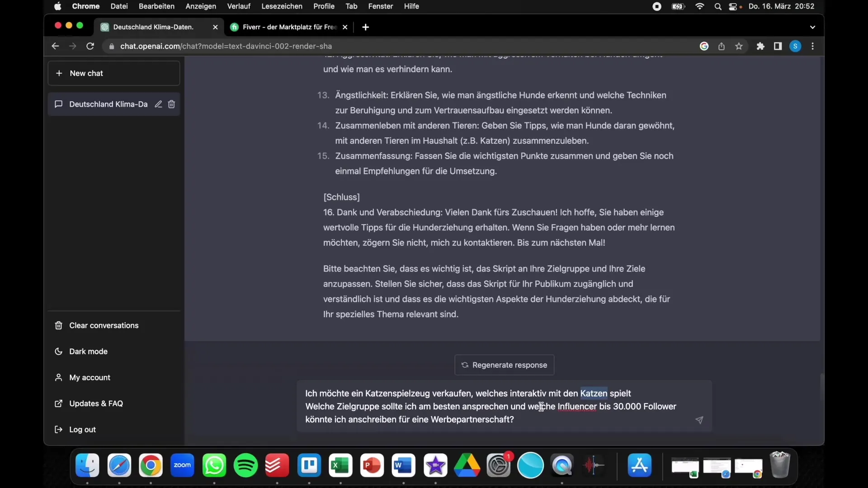Click the send message arrow icon

(698, 419)
